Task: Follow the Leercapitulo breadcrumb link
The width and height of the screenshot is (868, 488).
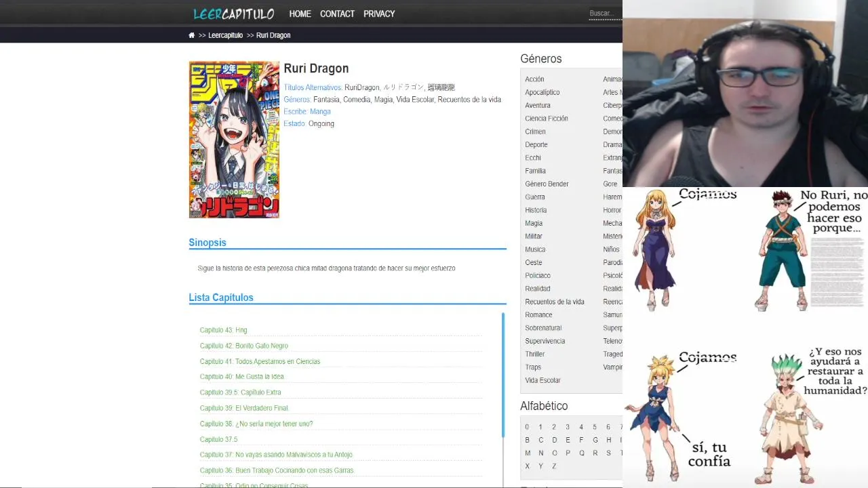Action: coord(225,35)
